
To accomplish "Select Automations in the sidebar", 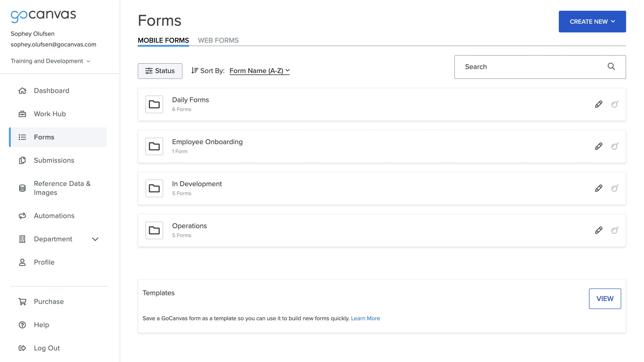I will [x=54, y=216].
